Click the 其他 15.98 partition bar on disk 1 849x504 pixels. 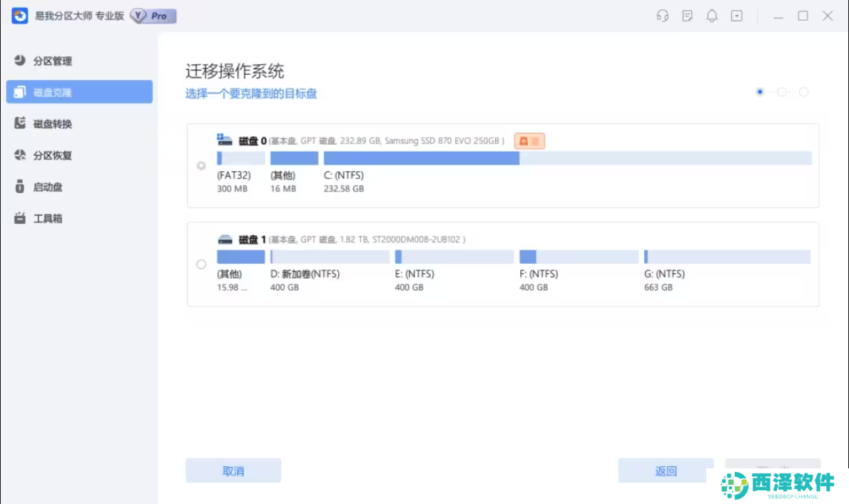(241, 257)
